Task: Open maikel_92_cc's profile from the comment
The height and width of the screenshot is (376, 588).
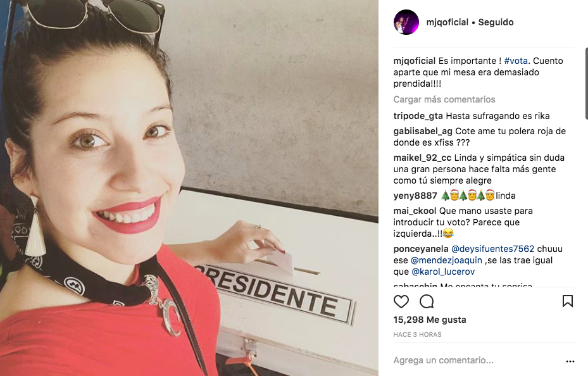Action: [422, 158]
